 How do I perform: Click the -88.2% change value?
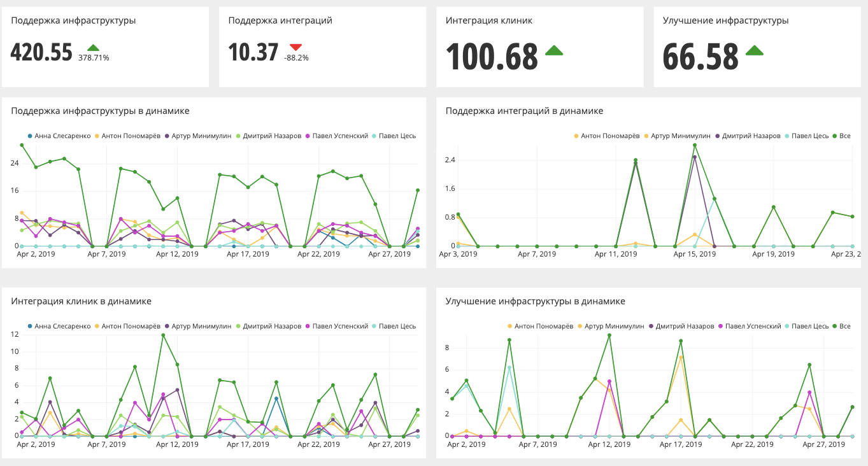296,58
